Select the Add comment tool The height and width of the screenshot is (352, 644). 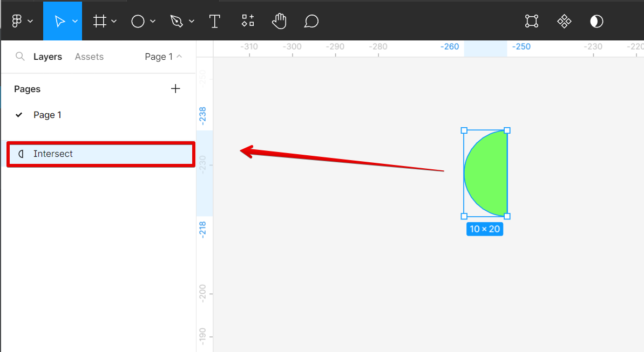click(x=311, y=21)
